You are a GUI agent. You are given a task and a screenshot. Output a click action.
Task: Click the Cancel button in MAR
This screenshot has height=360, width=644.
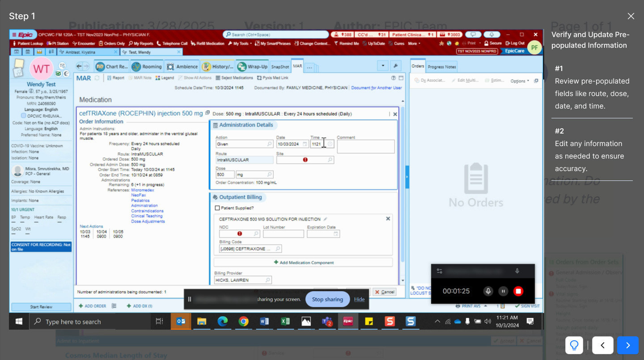click(x=385, y=292)
